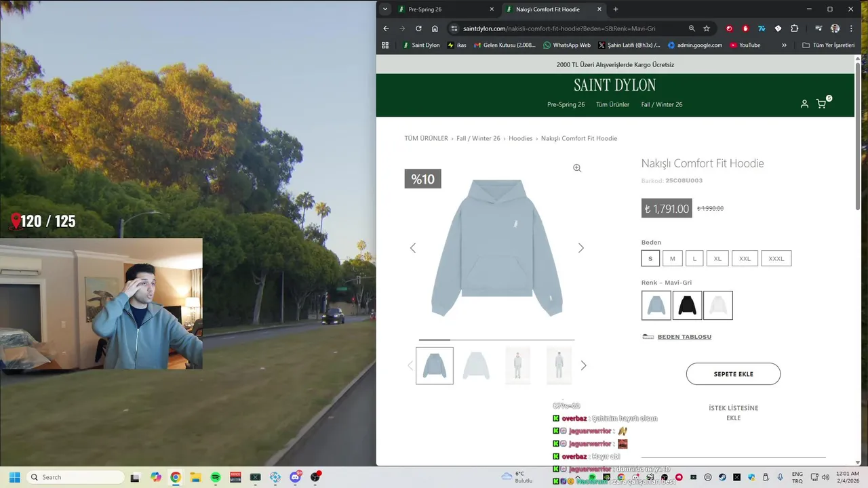Click the microphone tray icon
This screenshot has width=868, height=488.
781,477
